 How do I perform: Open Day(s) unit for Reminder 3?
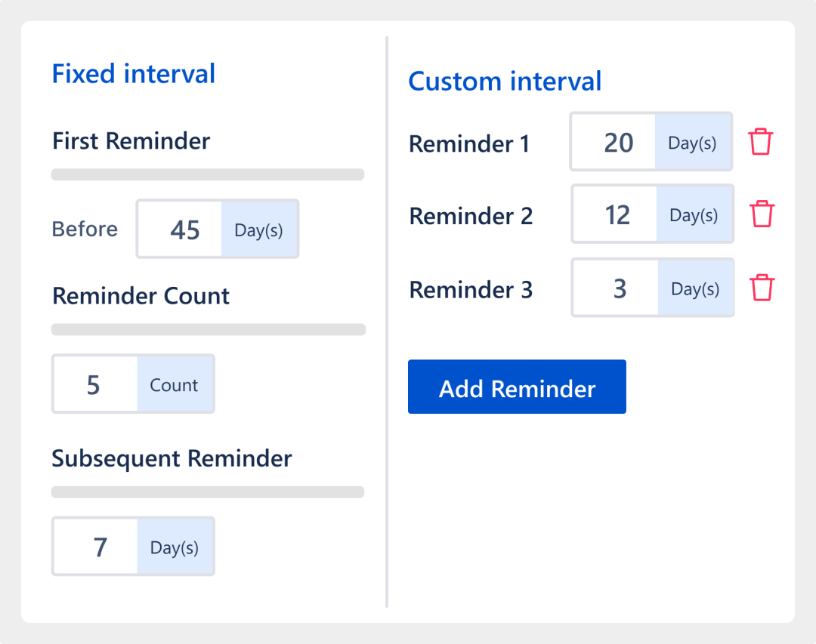tap(695, 288)
